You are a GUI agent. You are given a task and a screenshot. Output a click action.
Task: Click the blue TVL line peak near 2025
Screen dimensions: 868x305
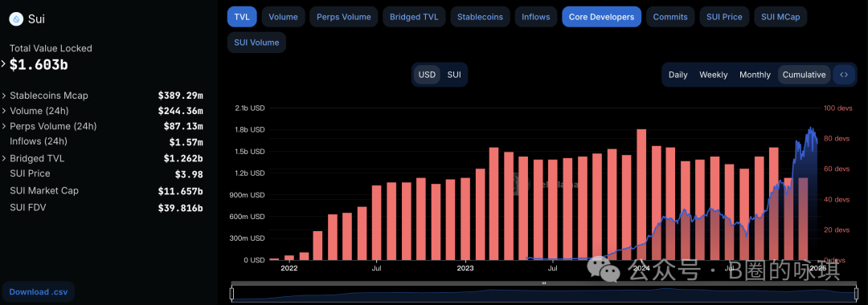(x=812, y=128)
